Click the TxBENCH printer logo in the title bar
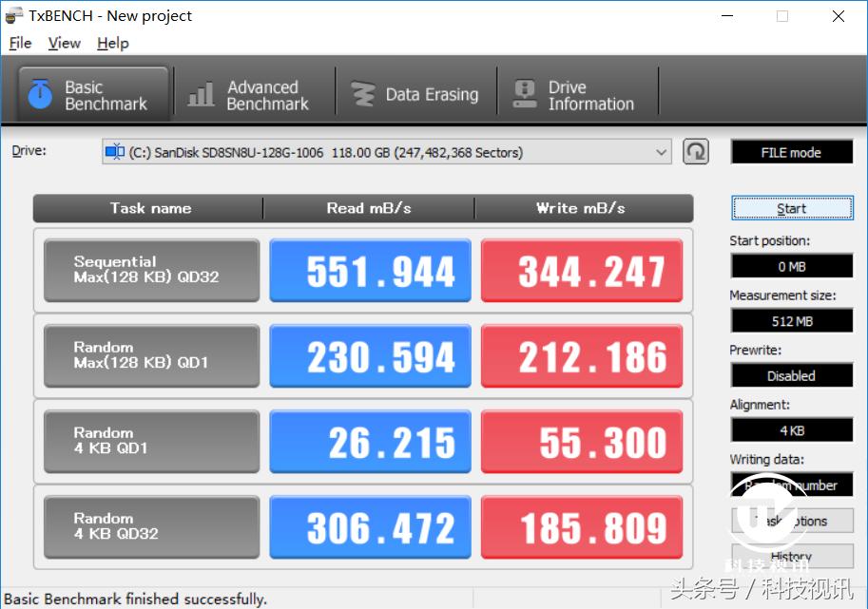The image size is (868, 609). tap(13, 15)
